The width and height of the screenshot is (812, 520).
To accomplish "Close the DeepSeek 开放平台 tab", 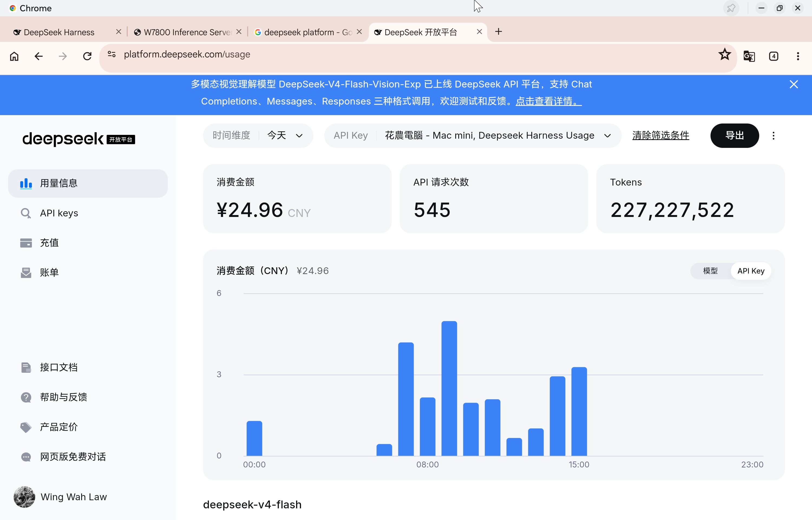I will click(479, 32).
